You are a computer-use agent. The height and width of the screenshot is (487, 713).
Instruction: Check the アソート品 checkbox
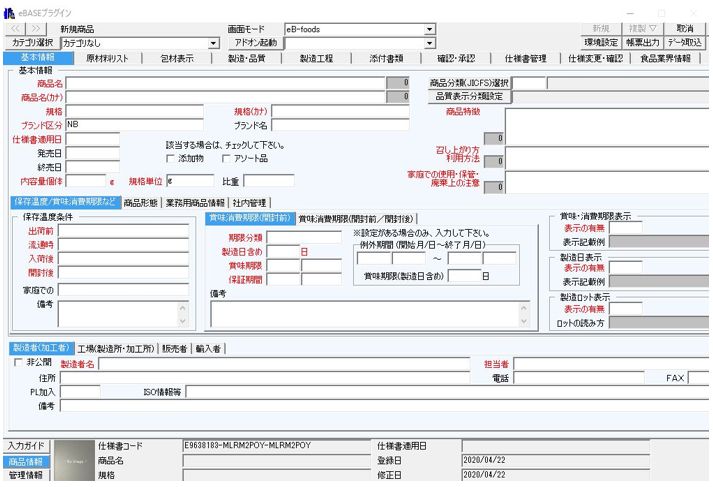[x=226, y=159]
